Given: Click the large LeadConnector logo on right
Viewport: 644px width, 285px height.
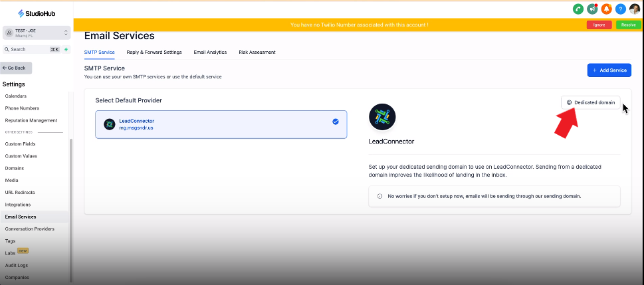Looking at the screenshot, I should (382, 117).
